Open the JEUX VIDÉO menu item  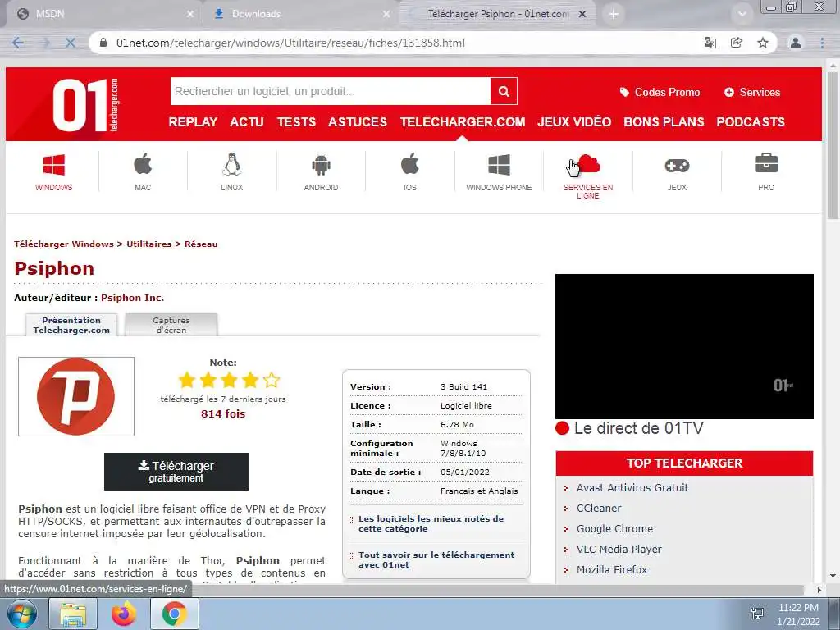pyautogui.click(x=574, y=122)
